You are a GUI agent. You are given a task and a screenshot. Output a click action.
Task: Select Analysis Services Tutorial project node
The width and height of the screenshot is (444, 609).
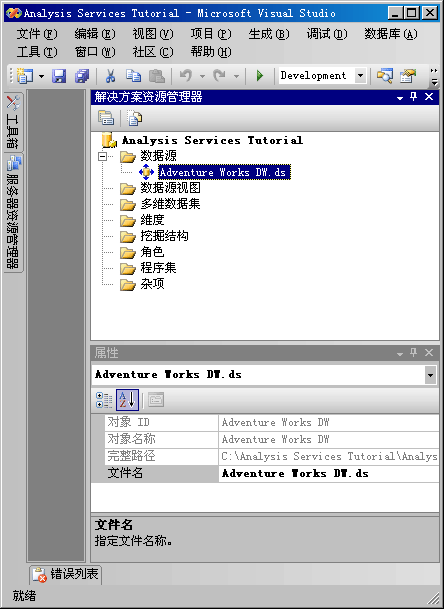(212, 140)
